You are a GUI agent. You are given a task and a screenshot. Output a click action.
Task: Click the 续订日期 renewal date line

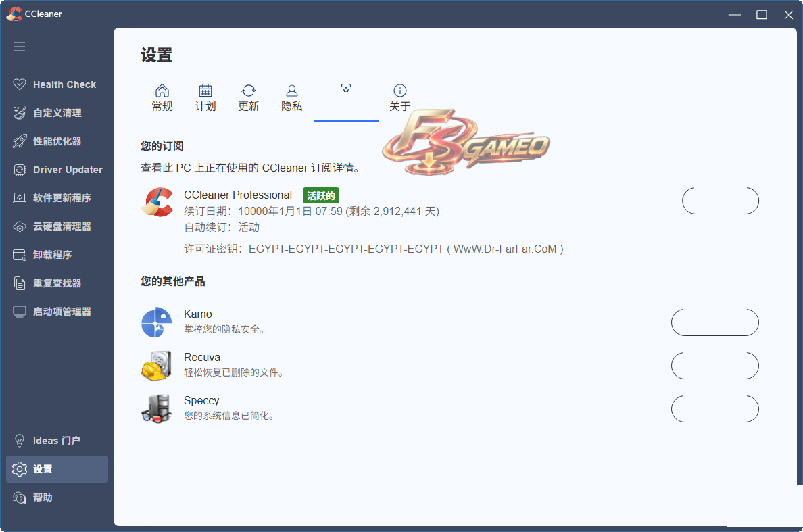pyautogui.click(x=312, y=212)
